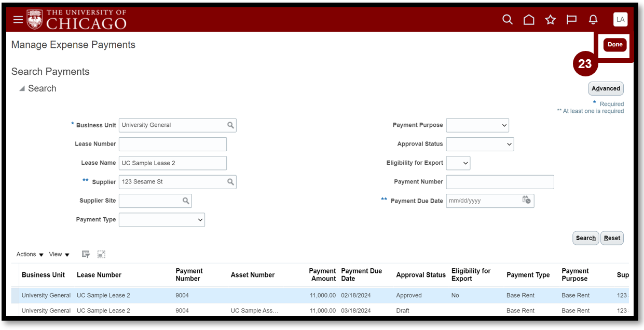644x330 pixels.
Task: Click the University of Chicago logo
Action: (77, 19)
